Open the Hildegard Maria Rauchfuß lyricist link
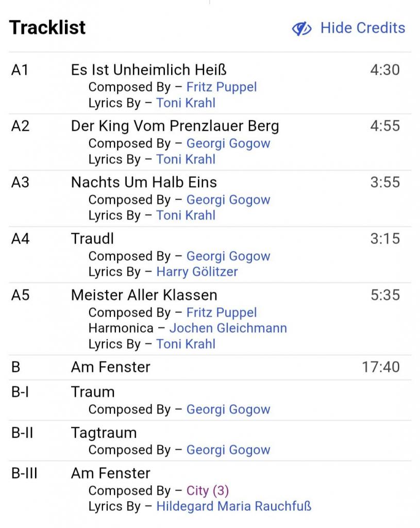The height and width of the screenshot is (528, 420). [x=233, y=506]
